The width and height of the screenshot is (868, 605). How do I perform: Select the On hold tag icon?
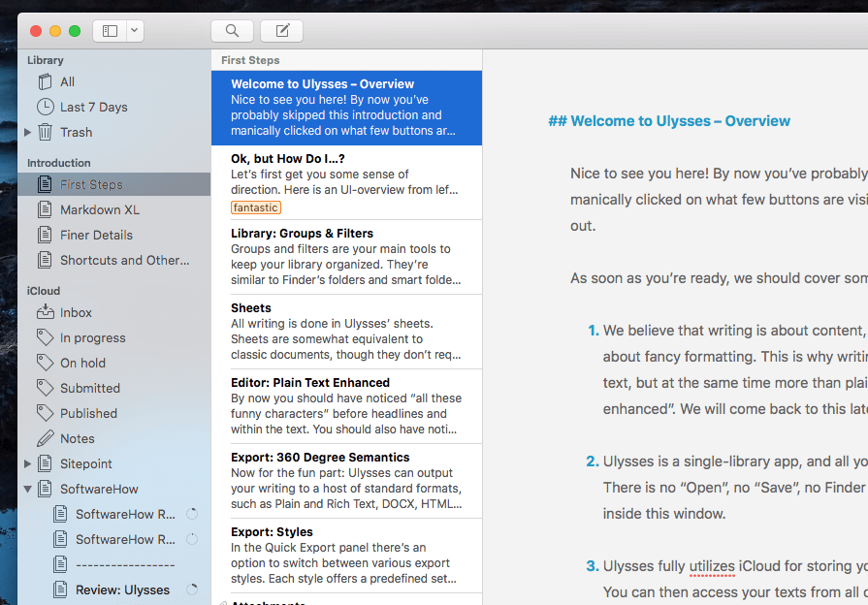[x=45, y=363]
